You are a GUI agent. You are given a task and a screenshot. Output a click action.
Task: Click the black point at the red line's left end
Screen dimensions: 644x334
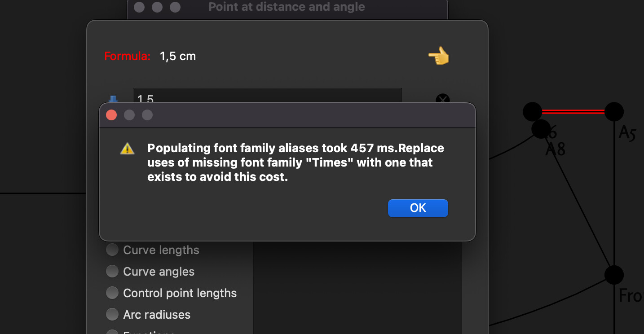[533, 111]
